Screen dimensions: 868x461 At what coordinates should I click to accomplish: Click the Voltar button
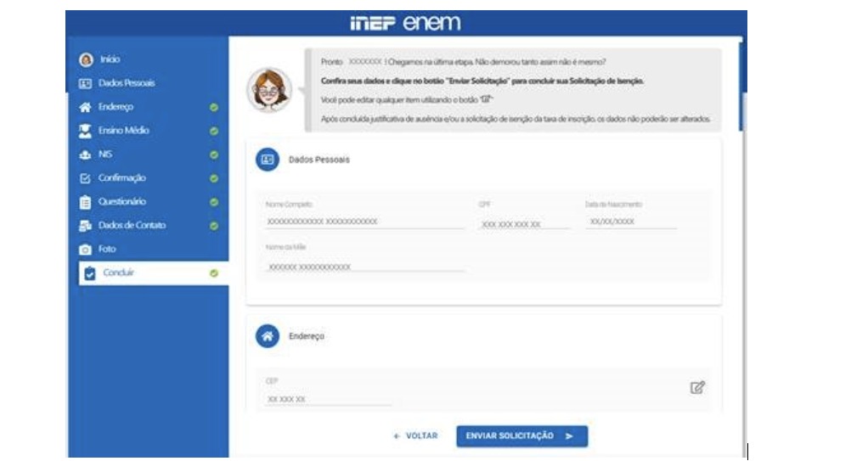click(x=415, y=436)
